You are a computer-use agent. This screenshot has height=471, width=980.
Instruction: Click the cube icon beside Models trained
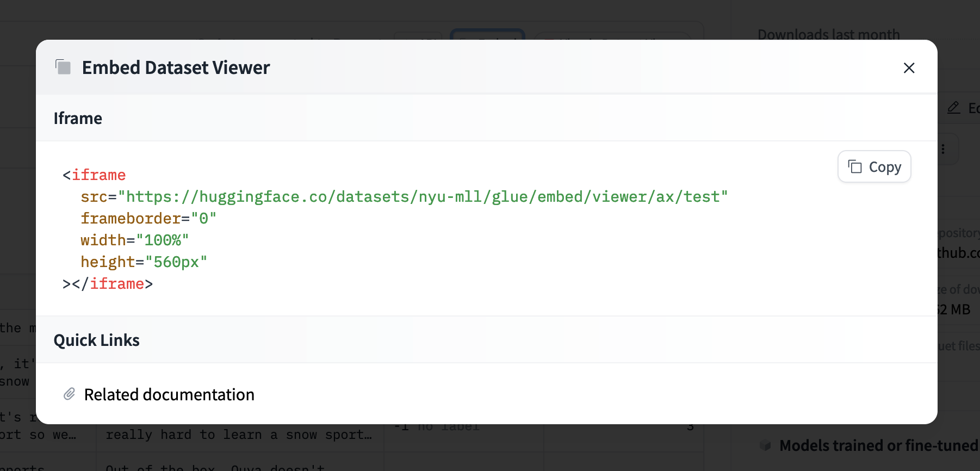765,445
